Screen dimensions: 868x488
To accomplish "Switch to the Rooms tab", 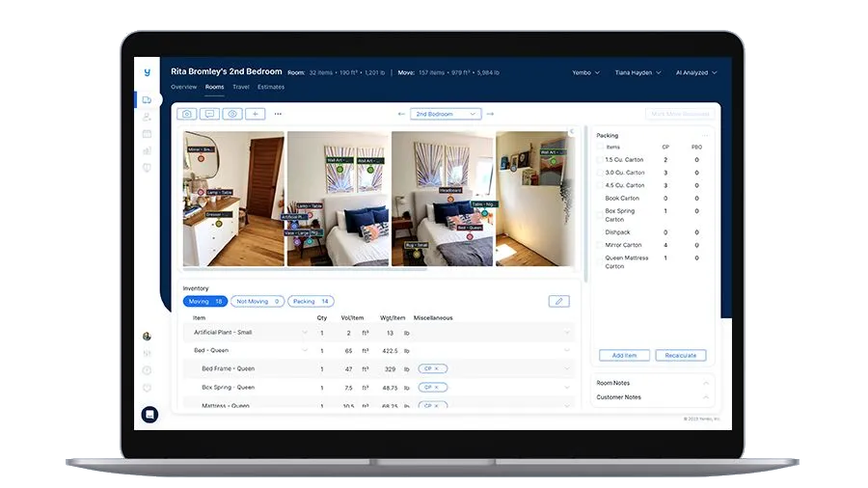I will (x=214, y=87).
